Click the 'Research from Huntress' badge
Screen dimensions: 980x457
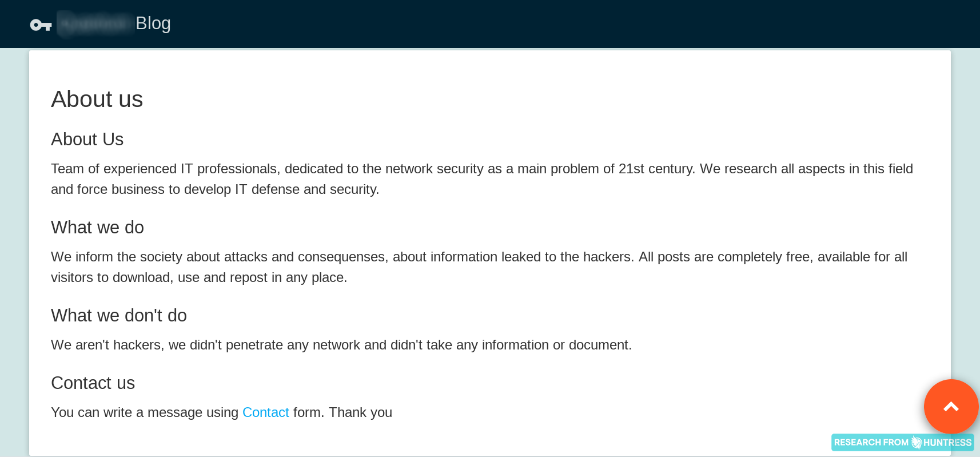902,442
